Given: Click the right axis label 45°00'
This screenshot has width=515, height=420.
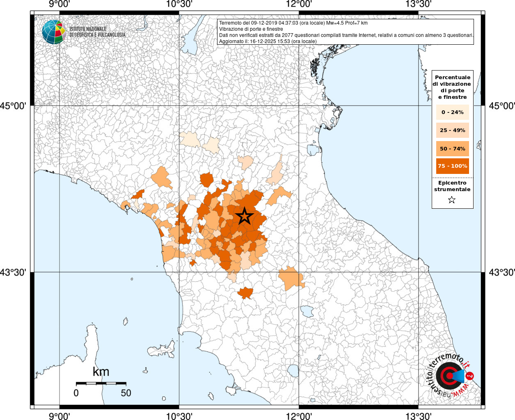Looking at the screenshot, I should (502, 106).
